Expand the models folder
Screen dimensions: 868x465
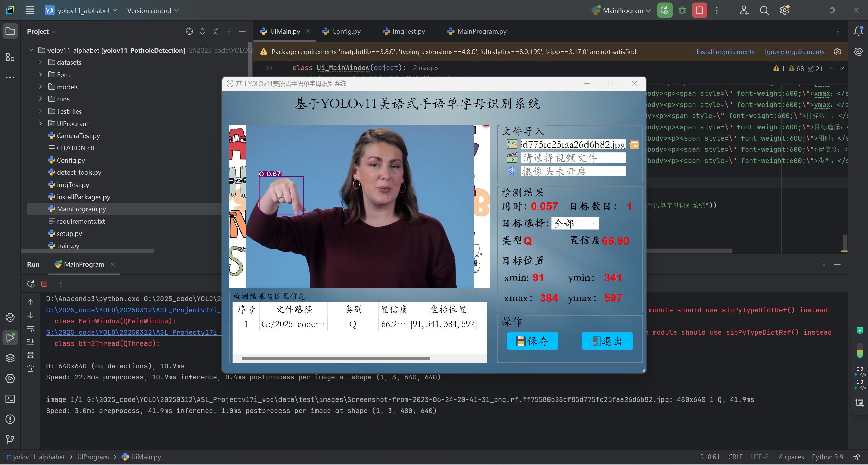point(40,87)
